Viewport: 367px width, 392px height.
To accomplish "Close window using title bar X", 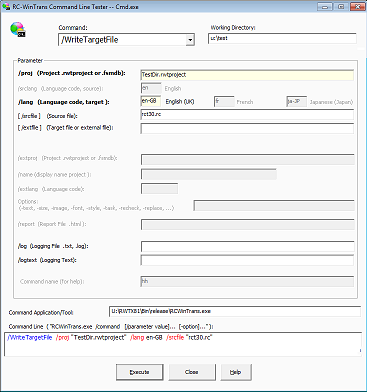I will (358, 7).
